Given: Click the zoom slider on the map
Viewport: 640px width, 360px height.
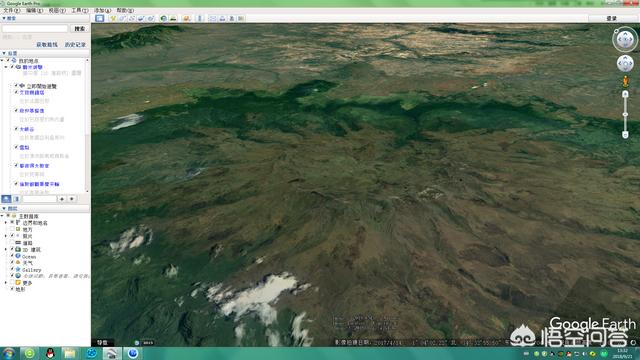Looking at the screenshot, I should point(625,114).
